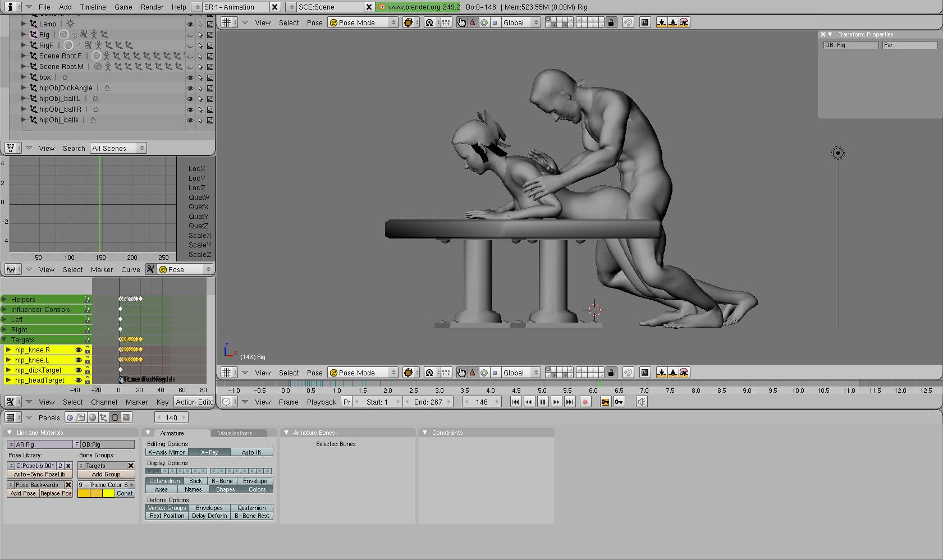The image size is (943, 560).
Task: Switch to the Visualisations tab
Action: click(235, 433)
